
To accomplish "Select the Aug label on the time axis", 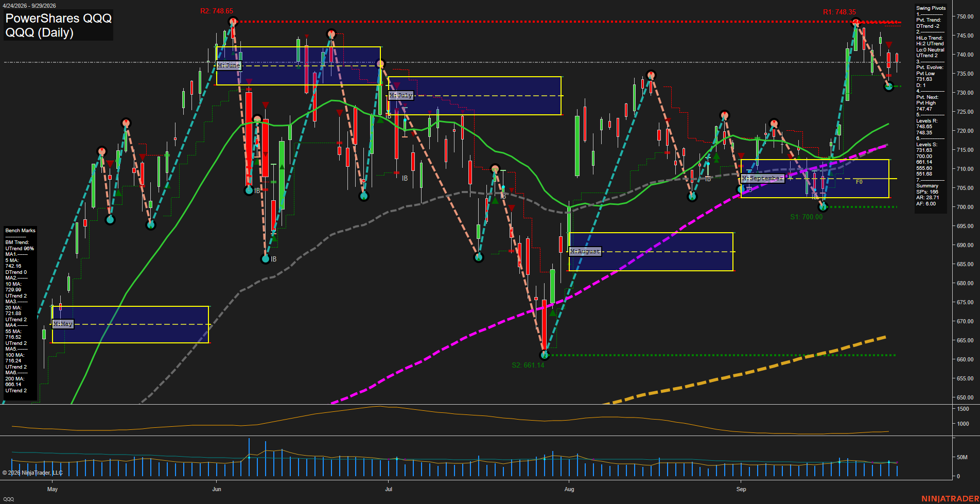I will click(569, 489).
